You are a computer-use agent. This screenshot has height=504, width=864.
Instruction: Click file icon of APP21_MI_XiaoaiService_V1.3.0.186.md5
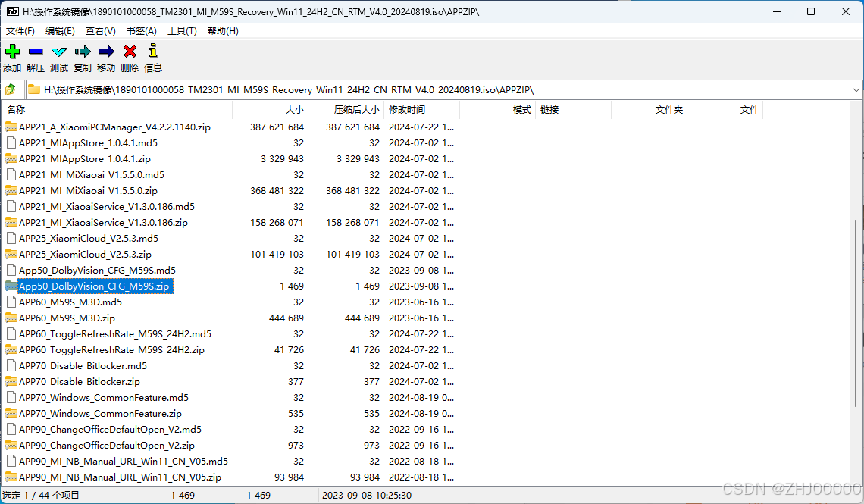11,207
